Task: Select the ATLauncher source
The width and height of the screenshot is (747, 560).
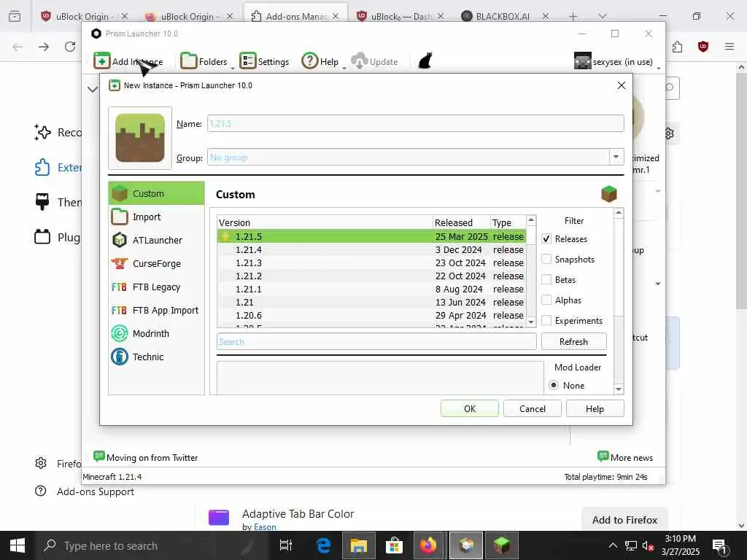Action: click(x=156, y=240)
